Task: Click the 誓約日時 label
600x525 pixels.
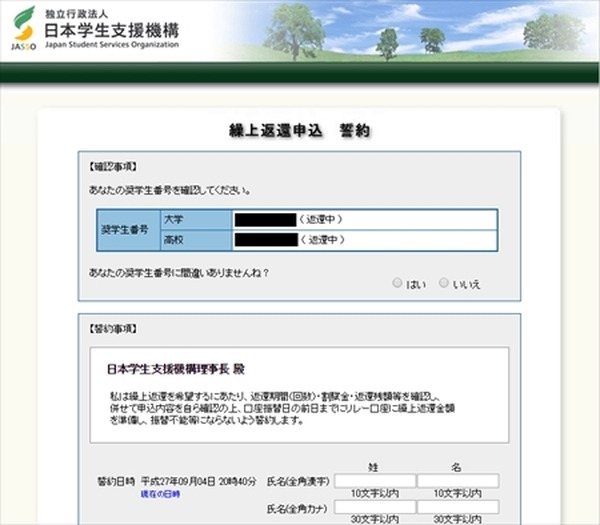Action: (116, 481)
